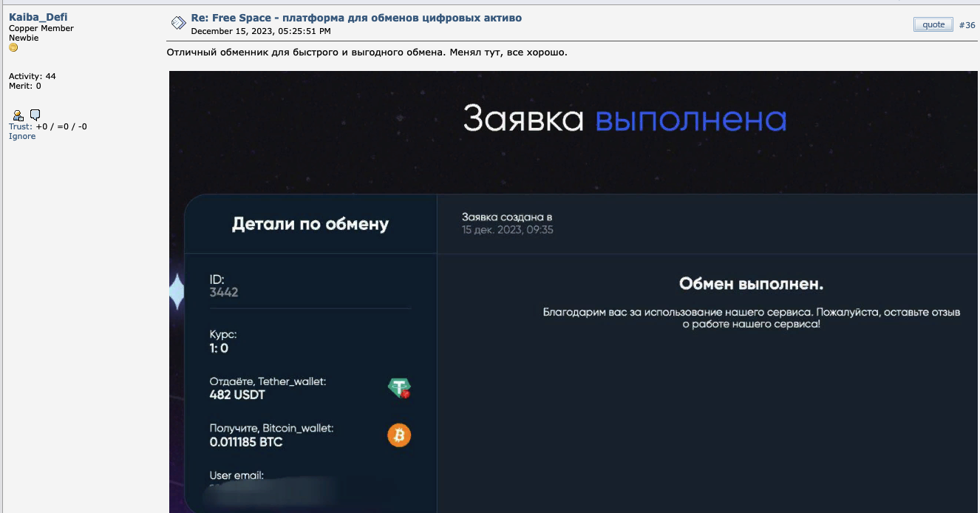Image resolution: width=980 pixels, height=513 pixels.
Task: Select the amount '482 USDT'
Action: (237, 395)
